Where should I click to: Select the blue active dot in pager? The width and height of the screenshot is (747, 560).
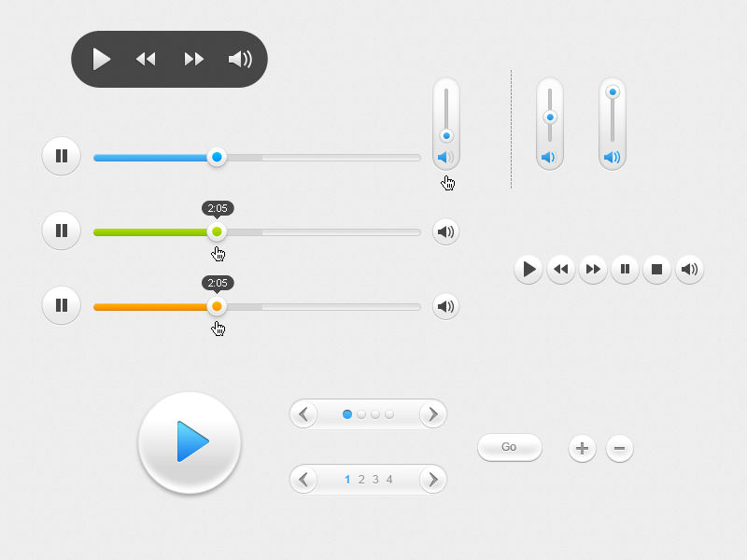[347, 414]
